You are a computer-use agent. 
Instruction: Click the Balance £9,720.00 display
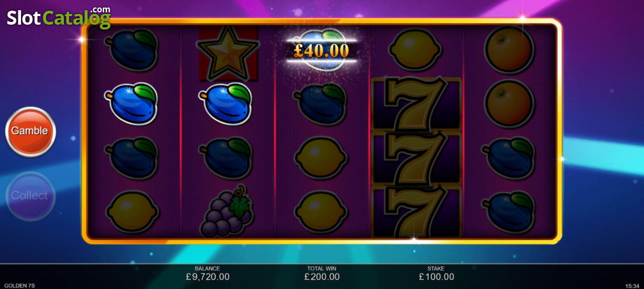coord(207,273)
